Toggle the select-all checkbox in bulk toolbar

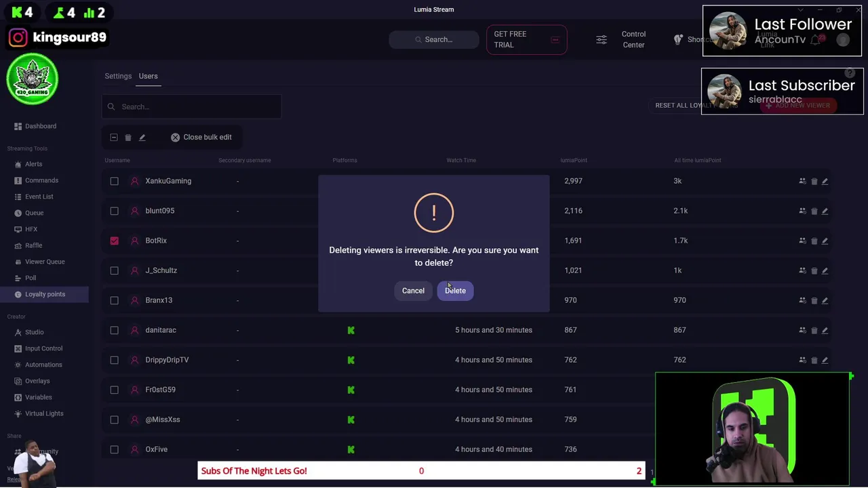pyautogui.click(x=114, y=138)
